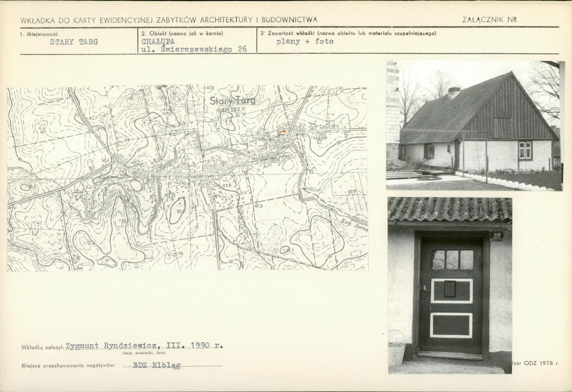
Task: Click the '1. Miejscowość' field label
Action: (39, 33)
